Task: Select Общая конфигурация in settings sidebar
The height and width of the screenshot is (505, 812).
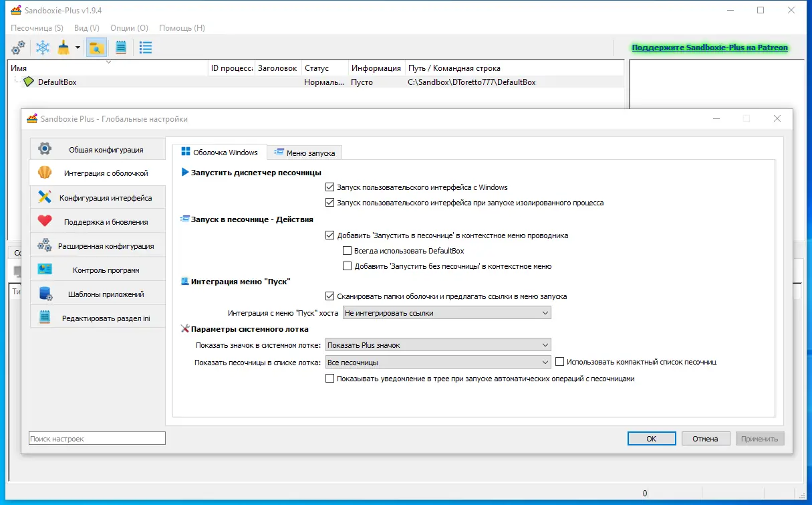Action: pyautogui.click(x=98, y=149)
